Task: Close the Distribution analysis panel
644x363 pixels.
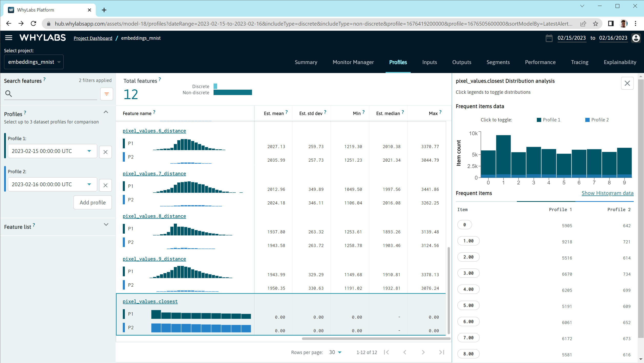Action: pos(627,83)
